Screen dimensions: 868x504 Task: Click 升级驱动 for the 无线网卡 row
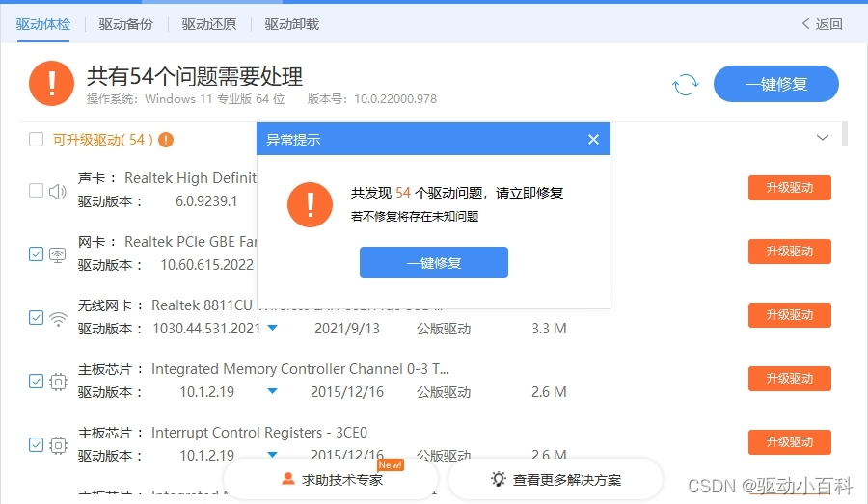tap(789, 315)
